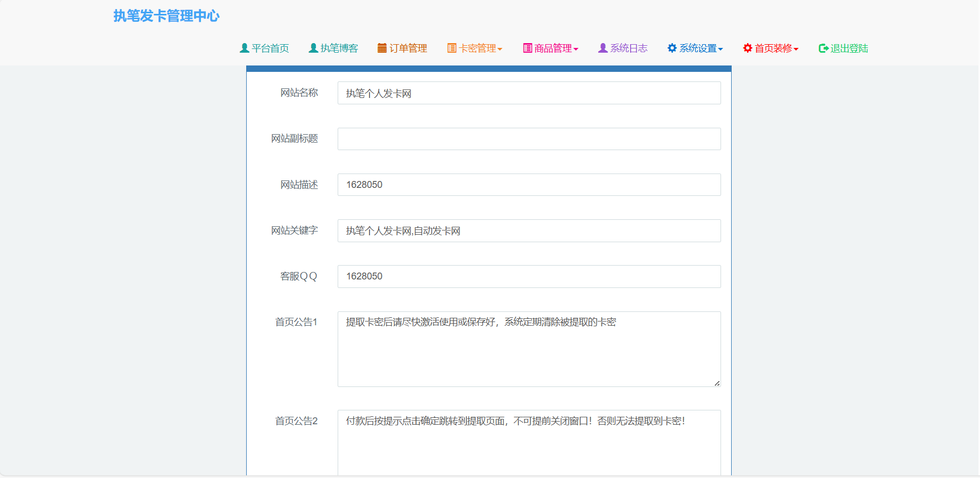
Task: Click the 客服QQ label
Action: 299,276
